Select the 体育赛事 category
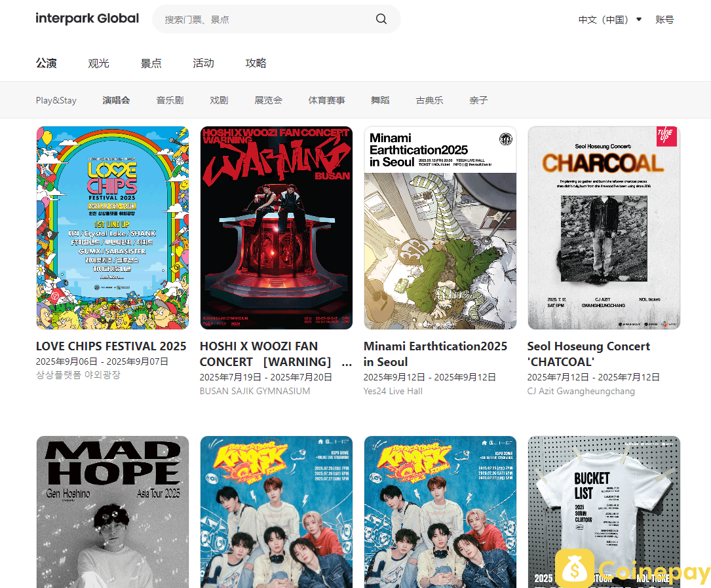Image resolution: width=711 pixels, height=588 pixels. pyautogui.click(x=326, y=100)
